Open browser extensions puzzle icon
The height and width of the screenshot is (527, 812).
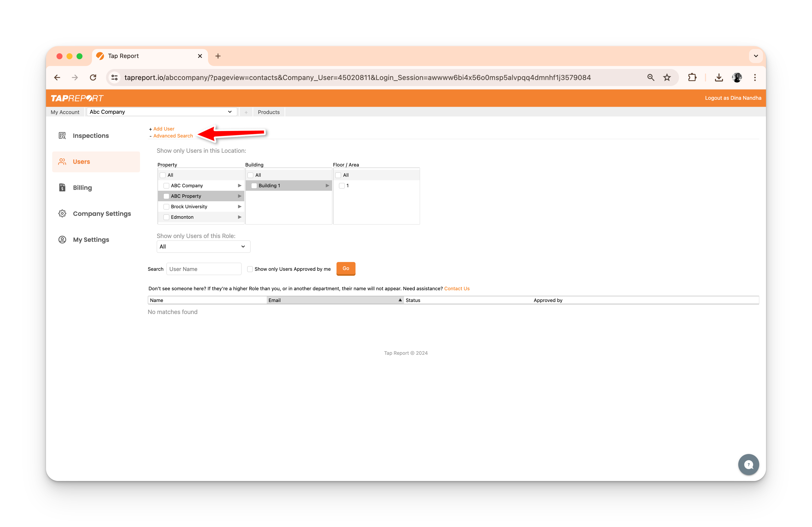tap(692, 78)
